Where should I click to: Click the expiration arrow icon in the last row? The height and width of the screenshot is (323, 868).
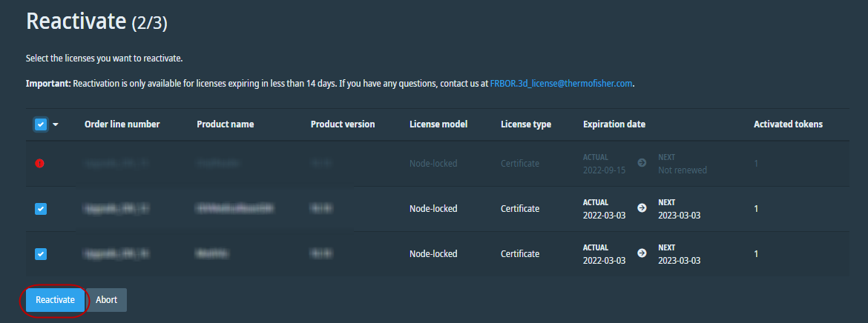(x=642, y=253)
